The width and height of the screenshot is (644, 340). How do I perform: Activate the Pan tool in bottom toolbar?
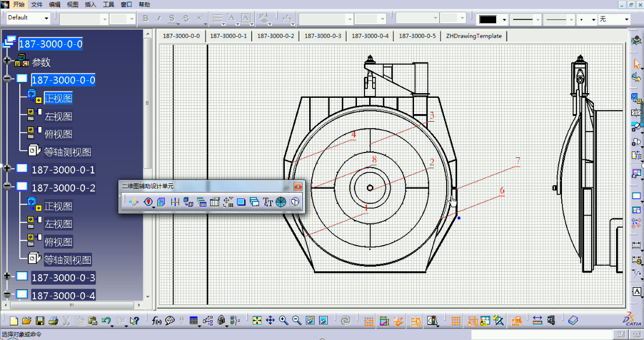(271, 320)
